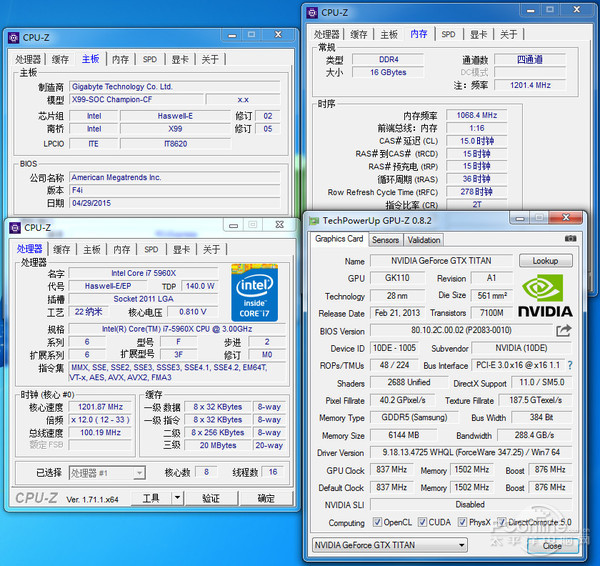Image resolution: width=600 pixels, height=566 pixels.
Task: Close the GPU-Z window with red X
Action: click(x=566, y=217)
